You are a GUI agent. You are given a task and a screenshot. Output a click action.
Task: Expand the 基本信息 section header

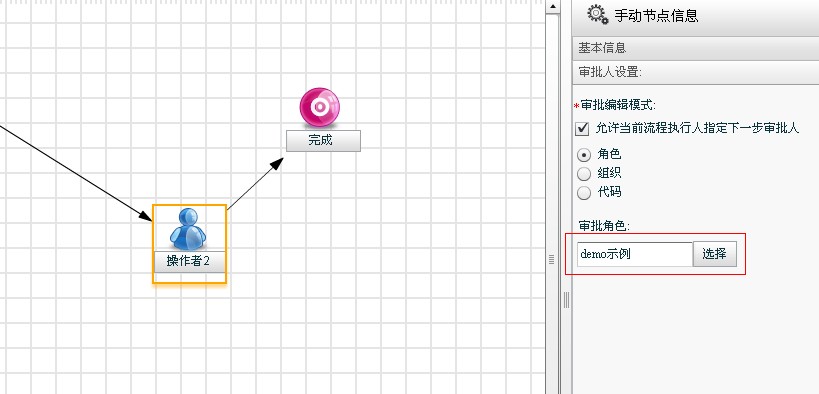point(696,48)
